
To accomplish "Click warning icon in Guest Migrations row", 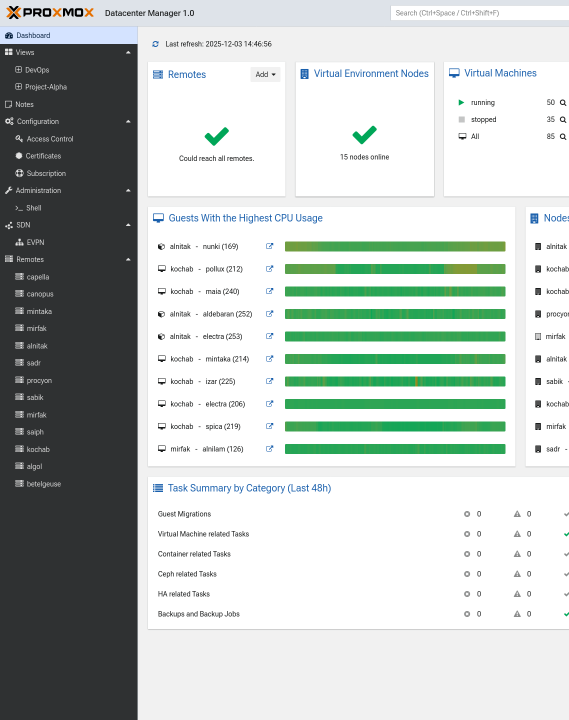I will (517, 514).
